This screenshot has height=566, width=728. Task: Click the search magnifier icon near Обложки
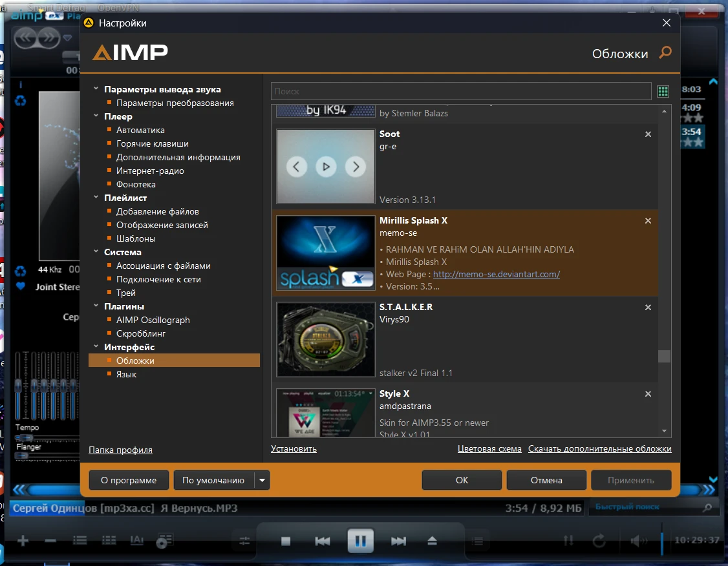point(665,53)
